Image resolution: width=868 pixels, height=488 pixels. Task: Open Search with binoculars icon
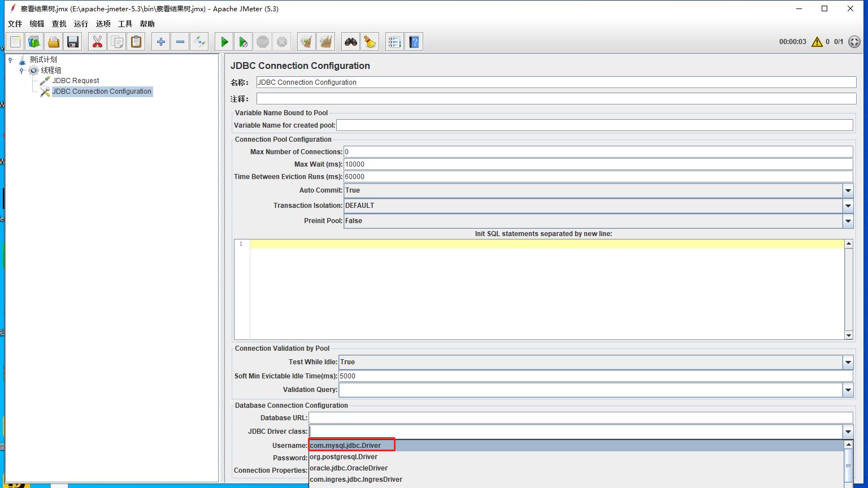click(x=351, y=42)
